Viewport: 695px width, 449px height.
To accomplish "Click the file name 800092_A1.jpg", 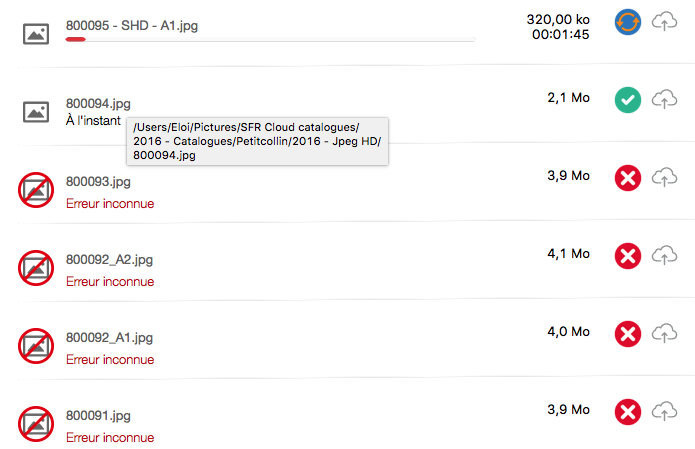I will [109, 338].
